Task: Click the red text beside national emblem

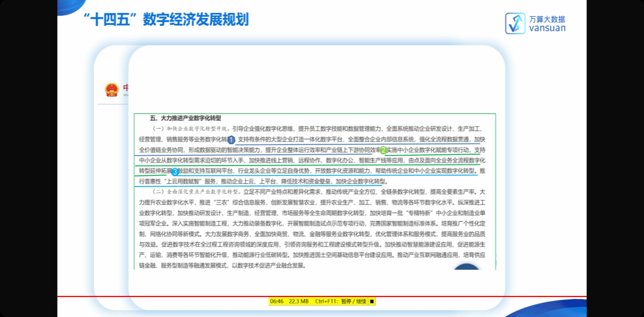Action: [x=125, y=88]
